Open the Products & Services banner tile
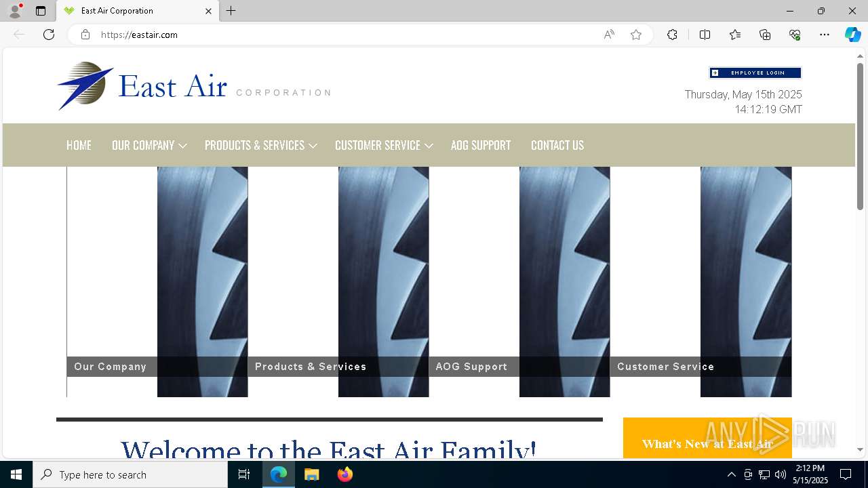868x488 pixels. click(338, 282)
